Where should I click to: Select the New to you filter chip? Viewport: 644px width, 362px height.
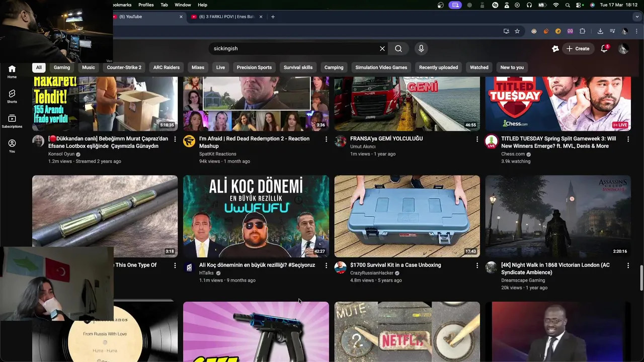point(512,67)
